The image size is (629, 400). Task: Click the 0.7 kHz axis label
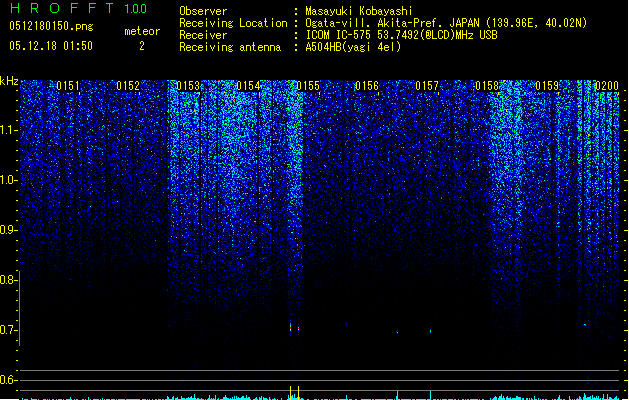[x=8, y=330]
